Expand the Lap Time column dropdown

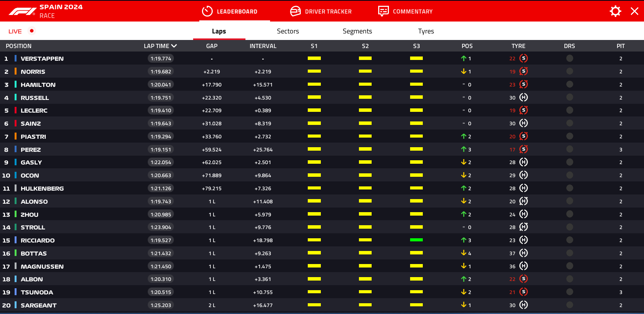click(x=174, y=46)
